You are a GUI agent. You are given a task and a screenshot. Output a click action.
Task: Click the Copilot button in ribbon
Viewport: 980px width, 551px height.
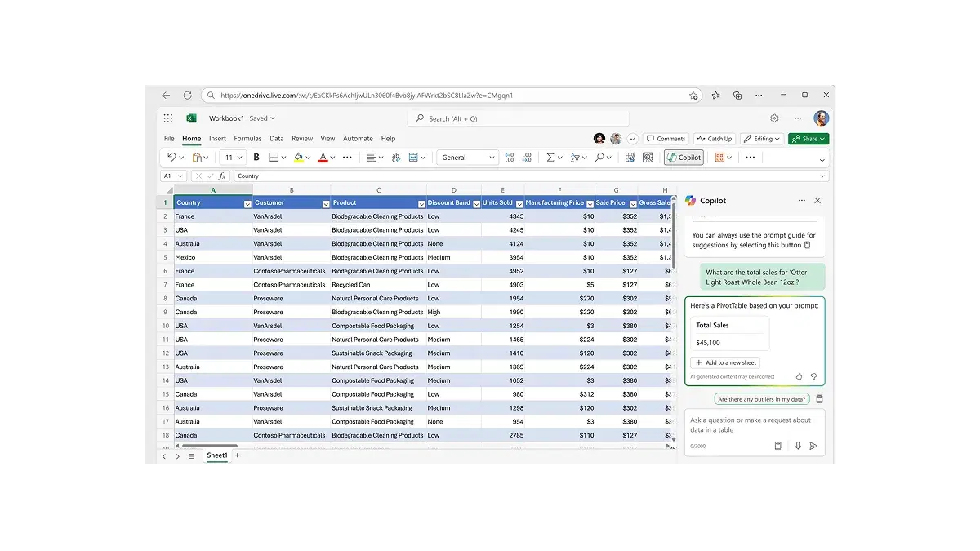(684, 158)
